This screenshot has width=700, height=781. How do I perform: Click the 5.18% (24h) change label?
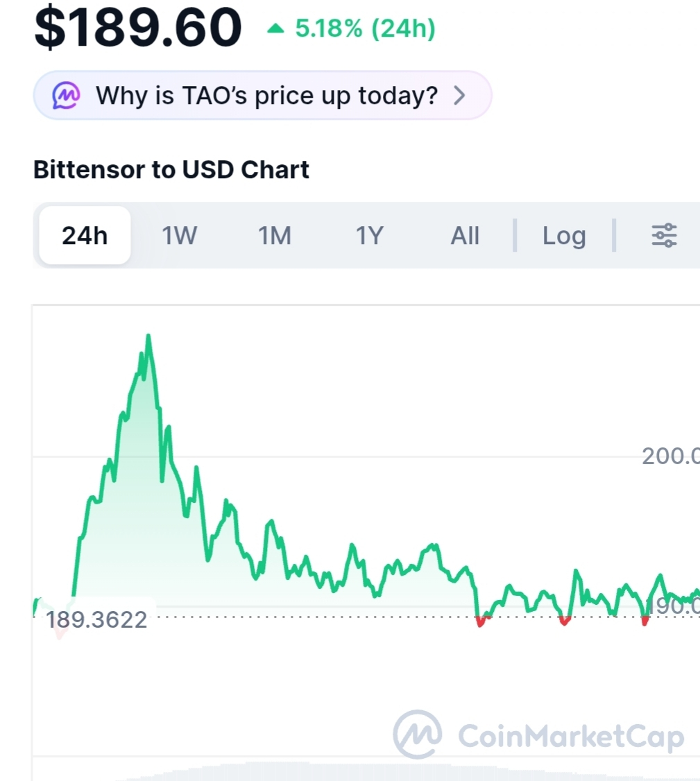pyautogui.click(x=365, y=29)
